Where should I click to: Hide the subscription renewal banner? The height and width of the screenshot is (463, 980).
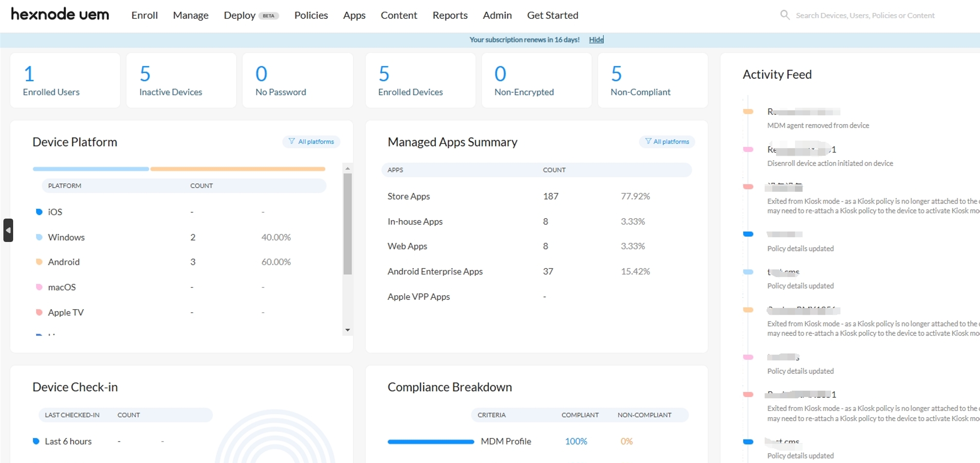tap(596, 39)
